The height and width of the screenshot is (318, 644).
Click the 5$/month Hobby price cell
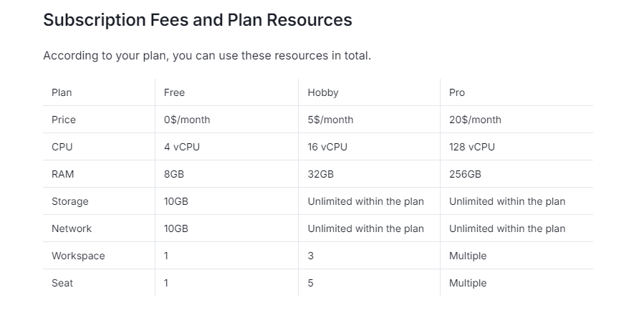(330, 120)
